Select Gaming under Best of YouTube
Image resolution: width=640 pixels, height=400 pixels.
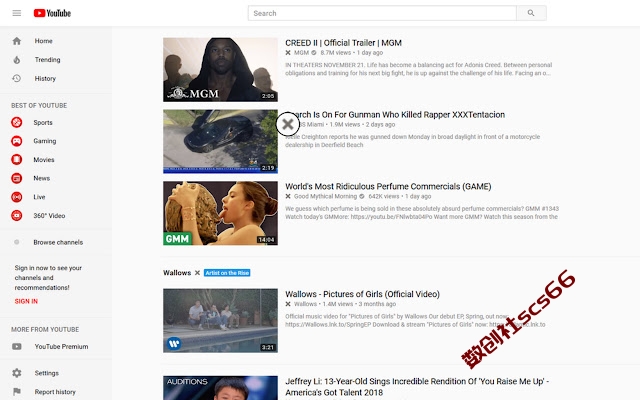click(x=45, y=141)
